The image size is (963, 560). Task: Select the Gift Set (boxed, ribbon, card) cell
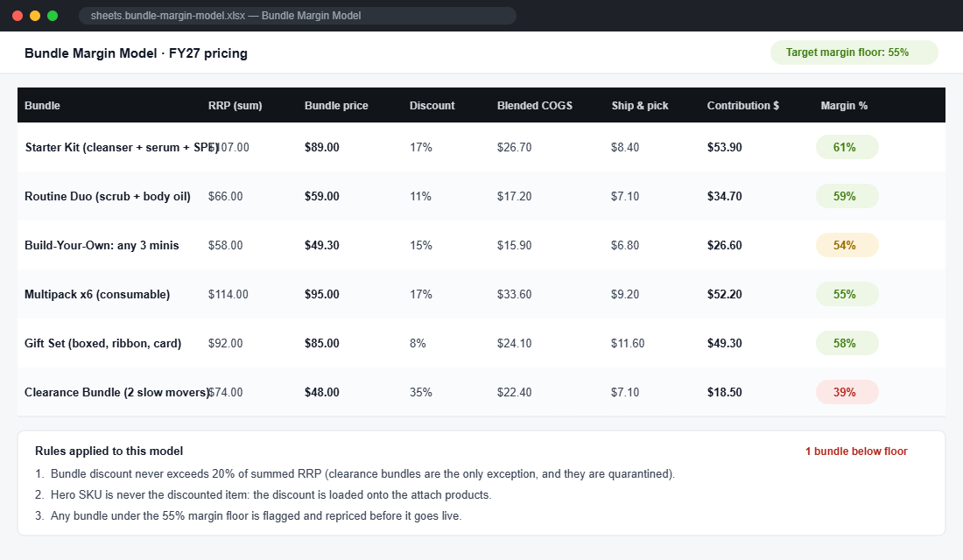click(x=103, y=343)
